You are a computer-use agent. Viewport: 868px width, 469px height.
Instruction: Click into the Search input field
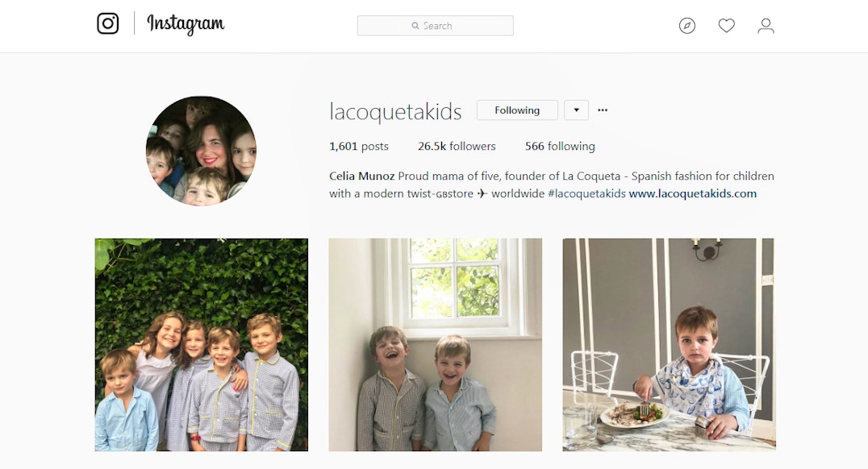click(435, 26)
